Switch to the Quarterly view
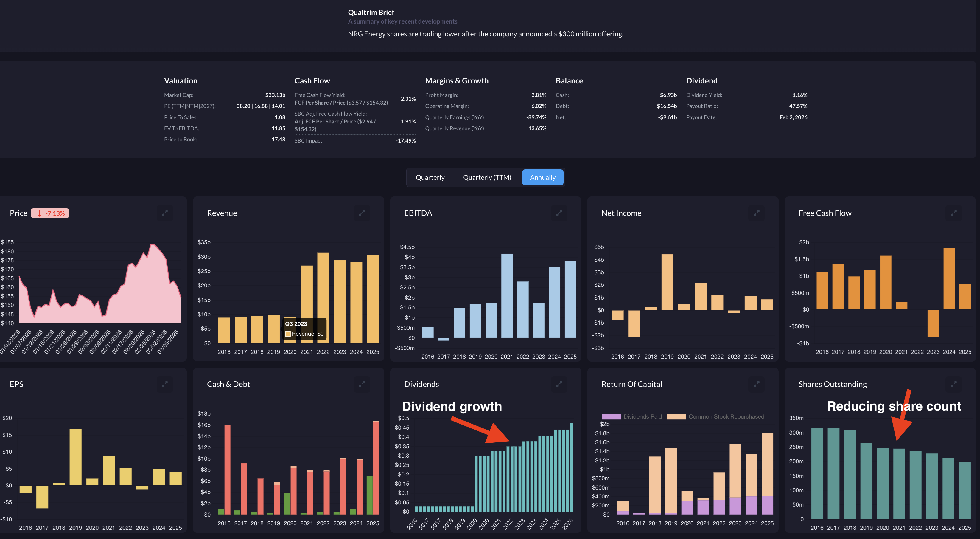 430,177
